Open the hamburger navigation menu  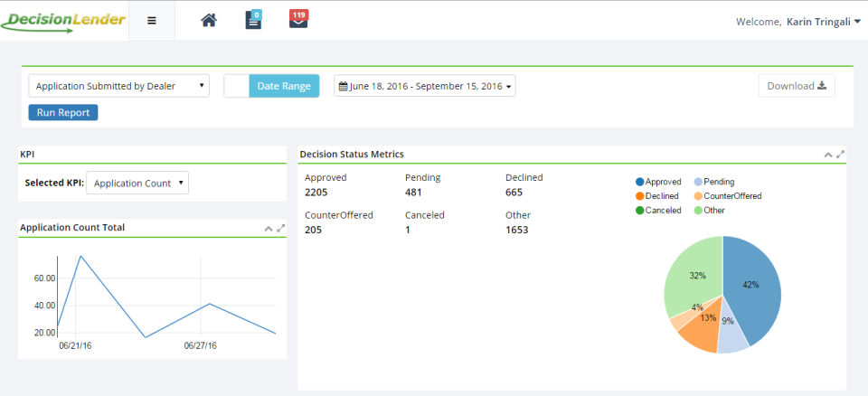(x=151, y=21)
